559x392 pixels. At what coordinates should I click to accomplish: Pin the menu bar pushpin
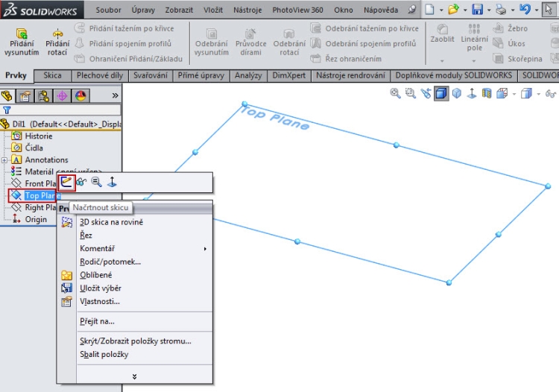tap(411, 10)
